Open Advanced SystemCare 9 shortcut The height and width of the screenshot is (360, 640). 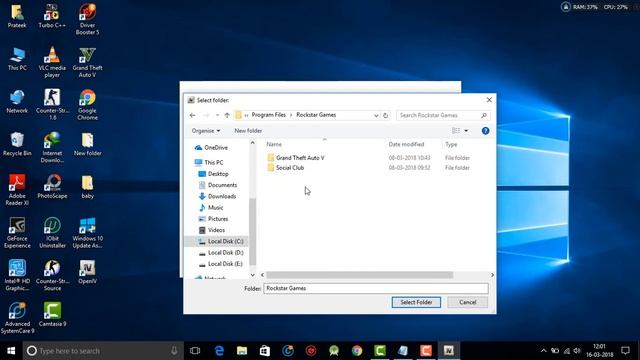[17, 318]
